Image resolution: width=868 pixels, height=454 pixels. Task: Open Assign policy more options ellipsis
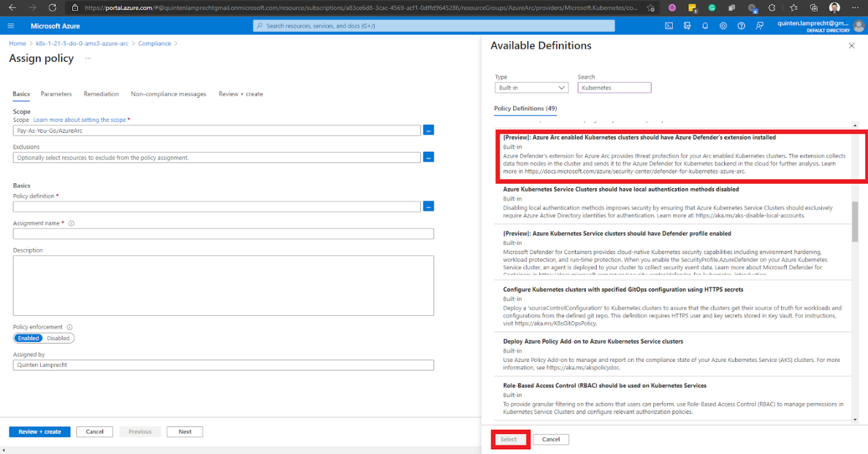(88, 58)
